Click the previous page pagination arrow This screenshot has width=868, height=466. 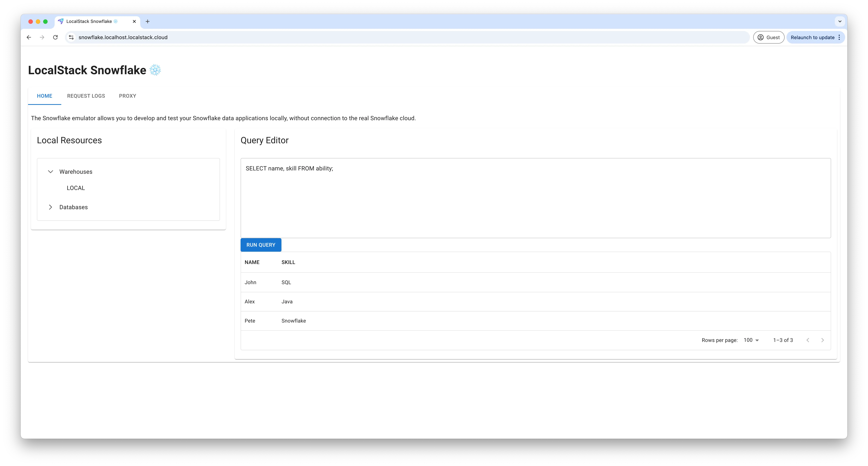(x=808, y=340)
